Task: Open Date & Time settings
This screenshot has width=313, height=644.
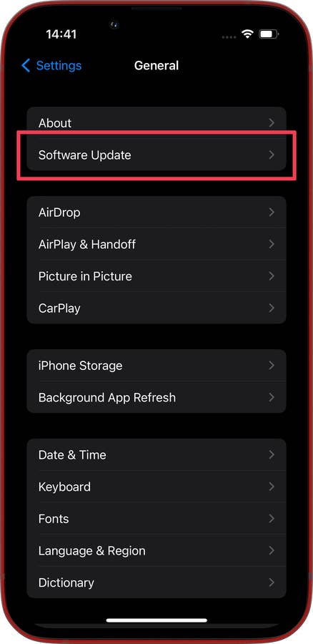Action: 156,455
